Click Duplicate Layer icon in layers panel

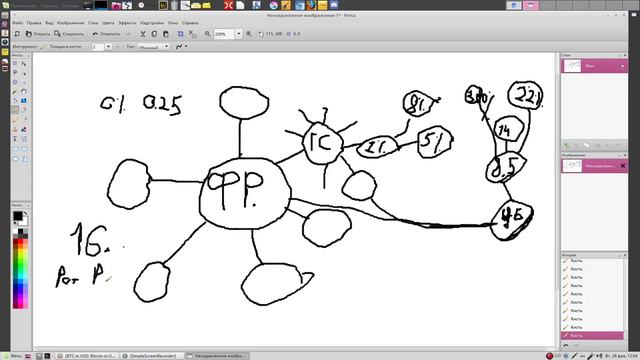click(587, 145)
